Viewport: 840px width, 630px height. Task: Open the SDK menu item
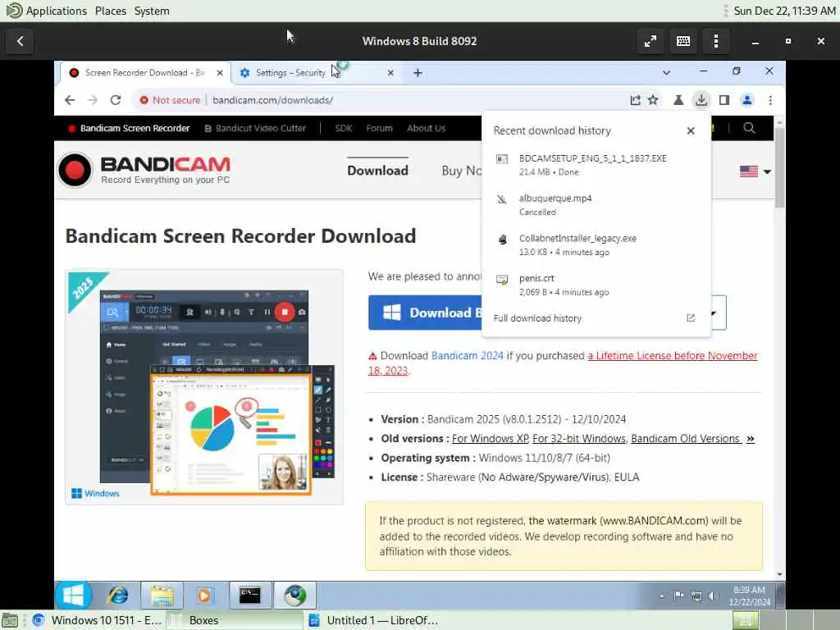[x=344, y=128]
